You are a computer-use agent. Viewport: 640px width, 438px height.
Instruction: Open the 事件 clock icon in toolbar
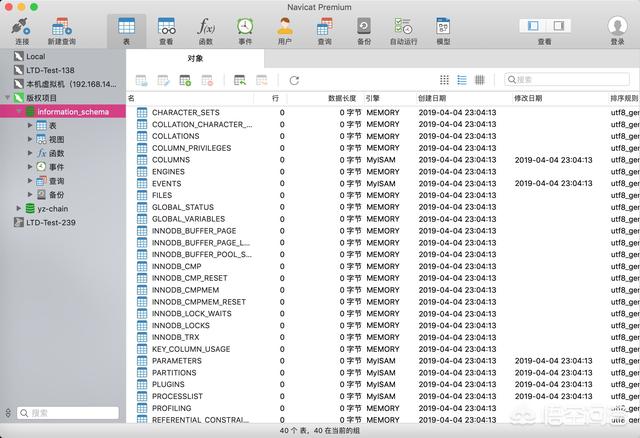245,31
